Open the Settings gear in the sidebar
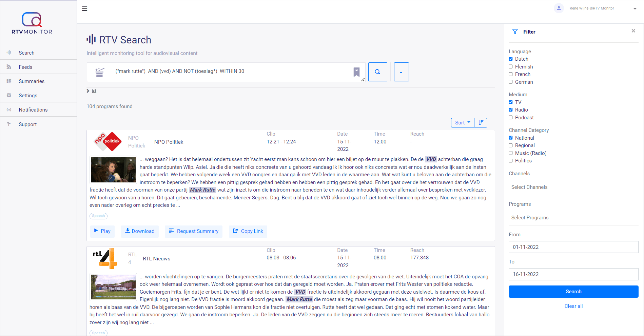 (27, 95)
